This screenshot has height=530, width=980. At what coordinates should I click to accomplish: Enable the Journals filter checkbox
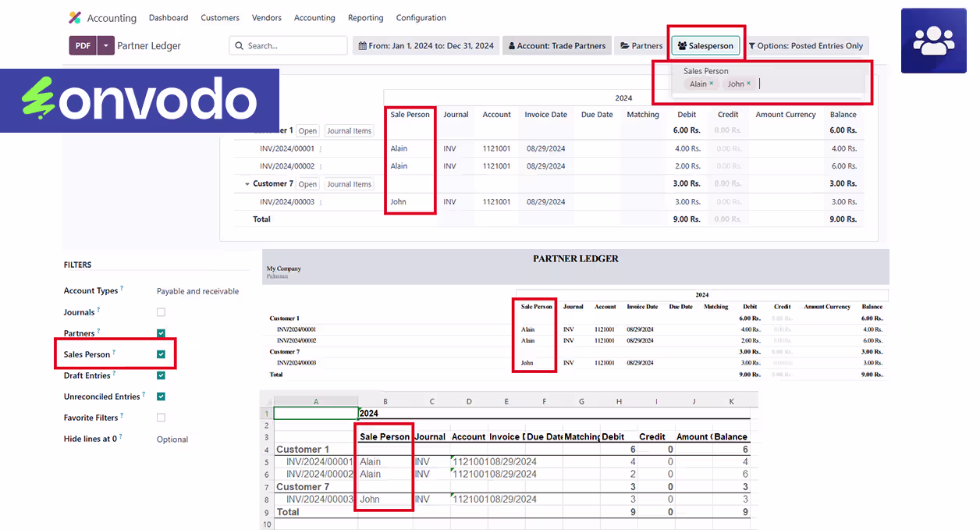161,312
